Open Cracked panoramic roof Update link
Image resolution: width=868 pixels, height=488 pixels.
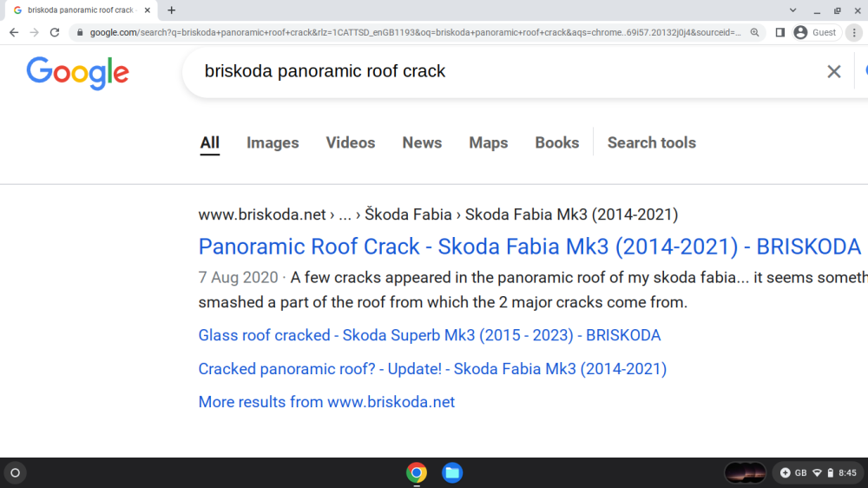(x=432, y=369)
